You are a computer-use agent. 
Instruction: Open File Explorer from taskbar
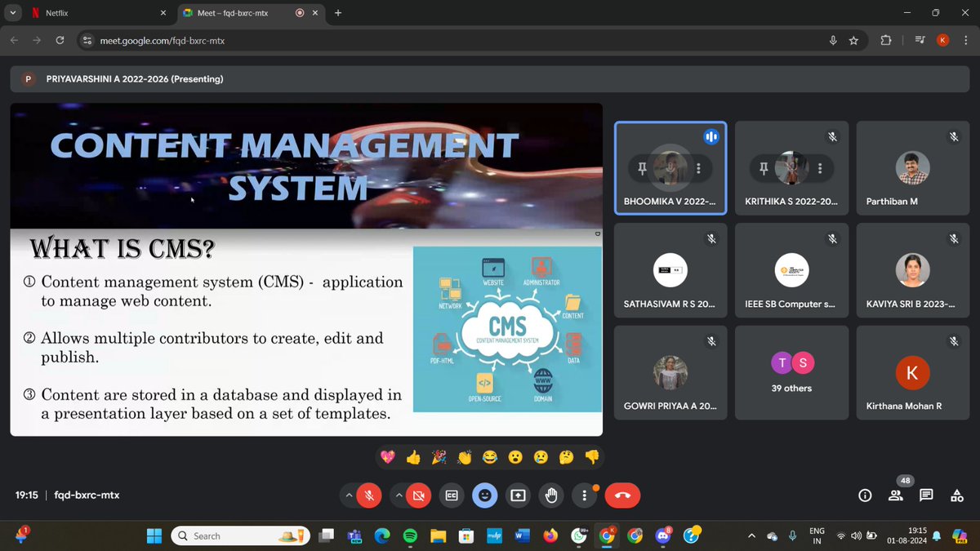[439, 536]
